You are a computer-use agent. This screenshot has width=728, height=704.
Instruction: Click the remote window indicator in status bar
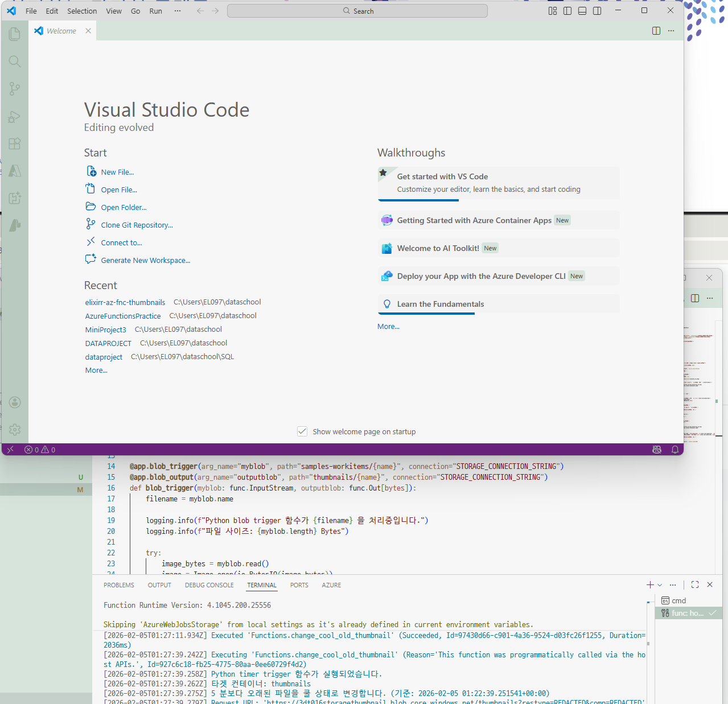(10, 450)
